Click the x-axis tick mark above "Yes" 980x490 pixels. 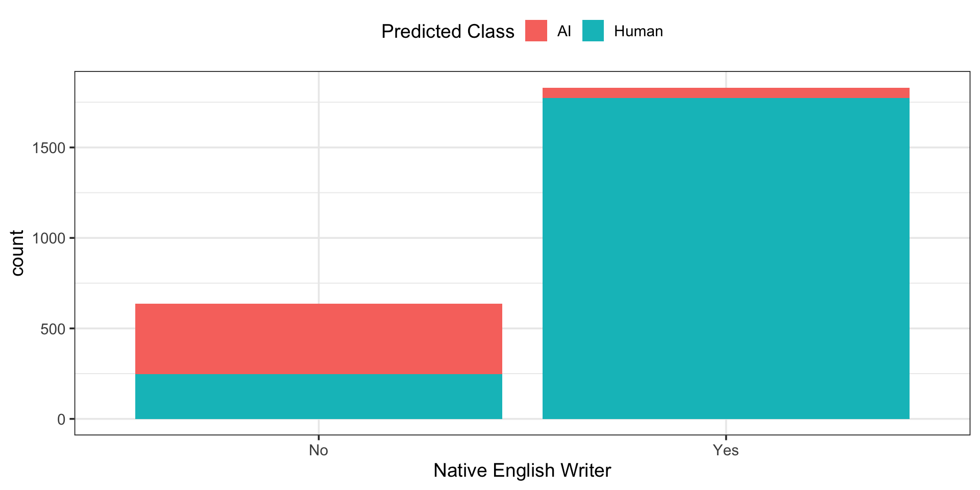tap(726, 437)
